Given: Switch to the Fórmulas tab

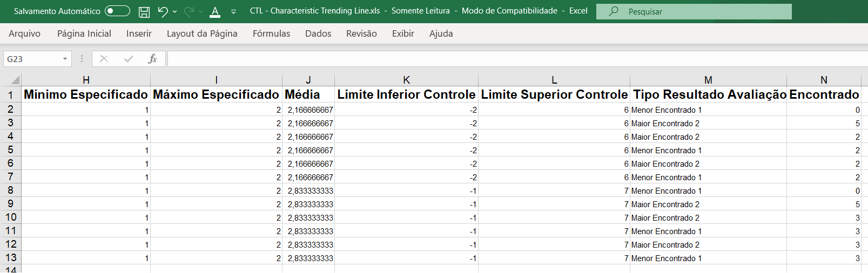Looking at the screenshot, I should click(271, 33).
